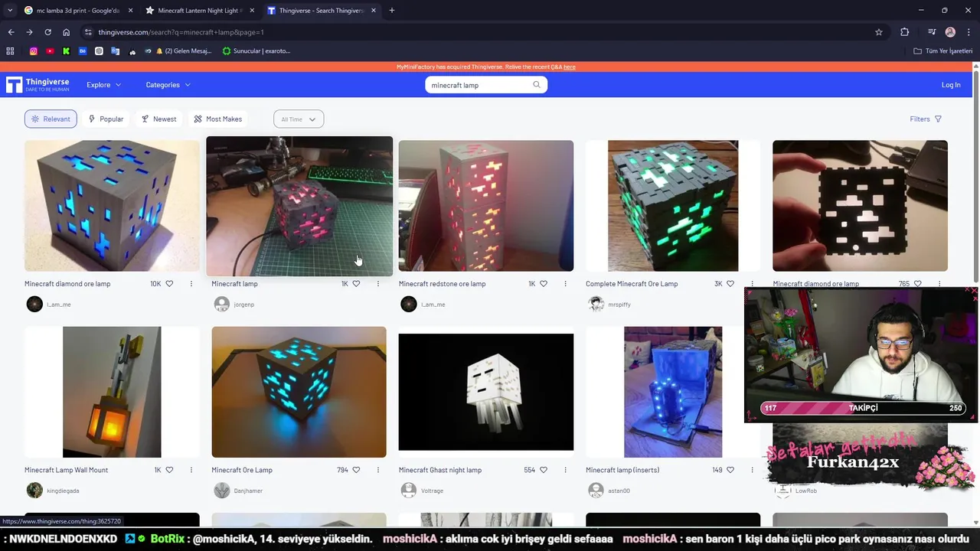The image size is (980, 551).
Task: Open the Kick bookmark icon
Action: pos(66,51)
